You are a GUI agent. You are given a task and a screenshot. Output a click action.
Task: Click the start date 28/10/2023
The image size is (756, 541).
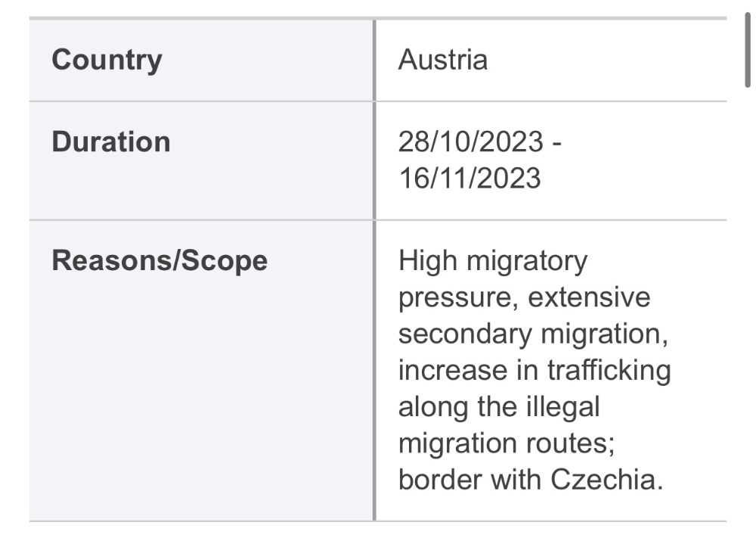pyautogui.click(x=470, y=142)
